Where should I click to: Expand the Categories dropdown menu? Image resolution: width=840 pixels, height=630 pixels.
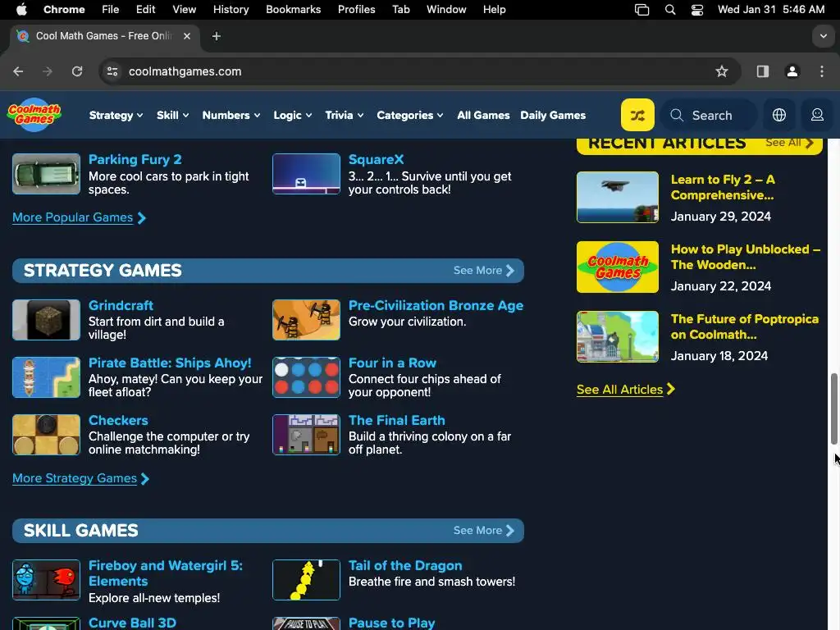point(410,115)
